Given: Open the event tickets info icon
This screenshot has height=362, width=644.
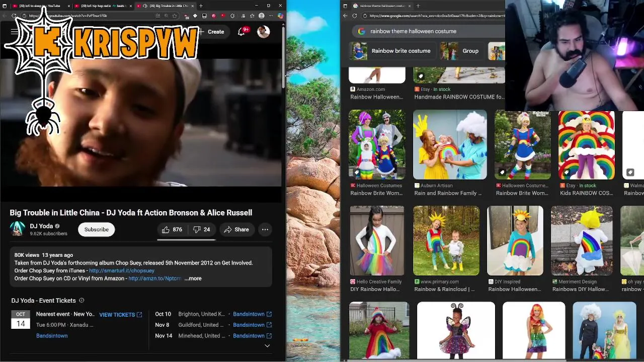Looking at the screenshot, I should pyautogui.click(x=82, y=300).
